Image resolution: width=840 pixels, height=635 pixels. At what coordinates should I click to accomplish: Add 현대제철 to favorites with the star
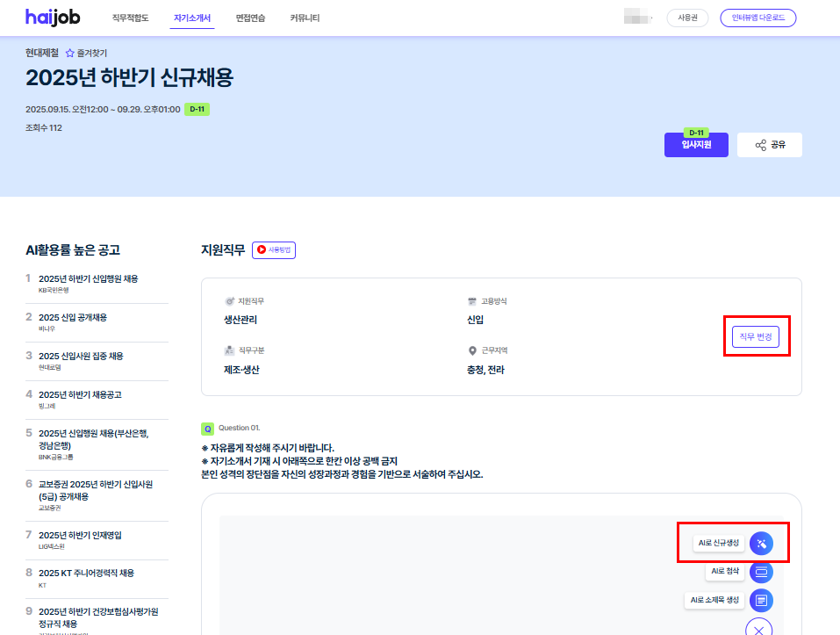(x=69, y=53)
